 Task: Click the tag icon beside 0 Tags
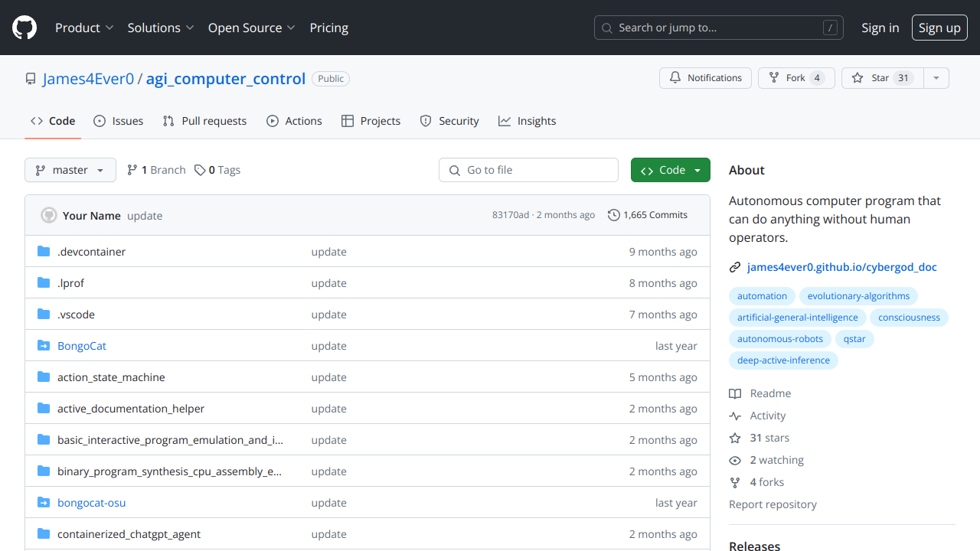click(200, 170)
